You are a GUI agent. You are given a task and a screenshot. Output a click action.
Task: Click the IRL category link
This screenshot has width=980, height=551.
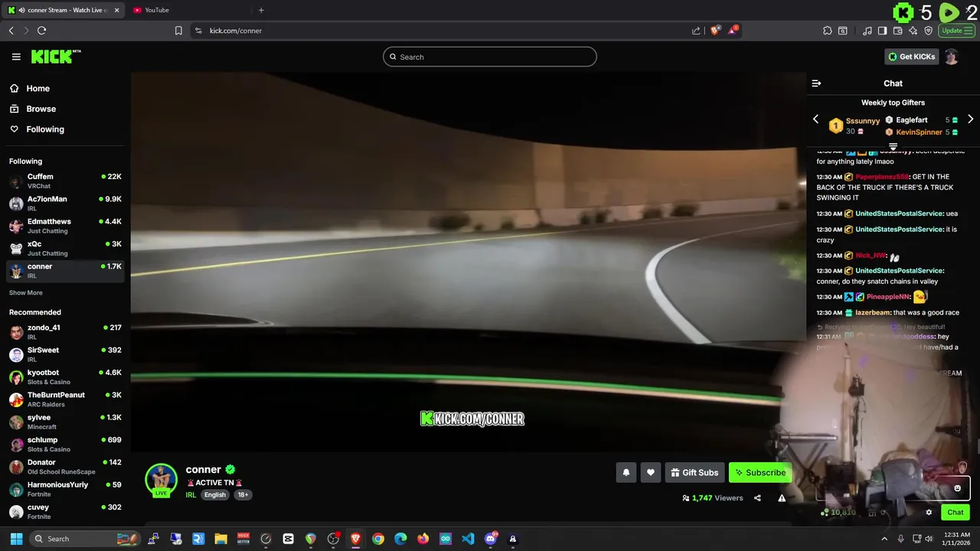(x=191, y=495)
